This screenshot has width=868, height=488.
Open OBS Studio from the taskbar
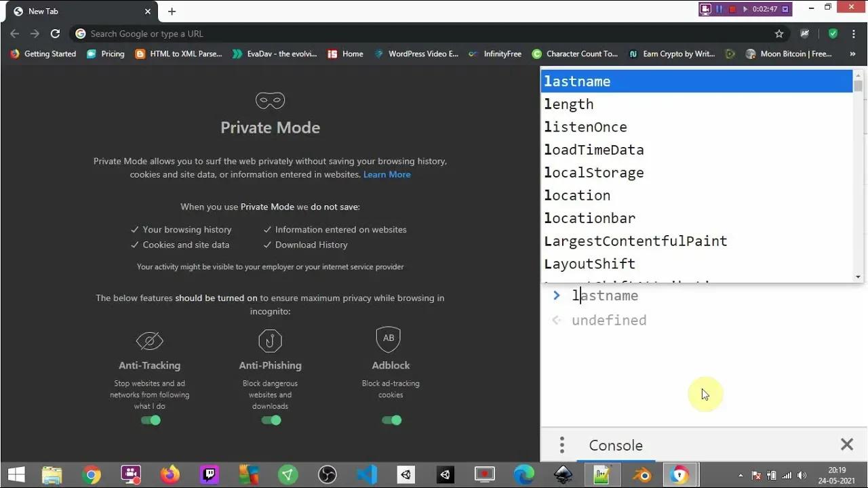[327, 474]
